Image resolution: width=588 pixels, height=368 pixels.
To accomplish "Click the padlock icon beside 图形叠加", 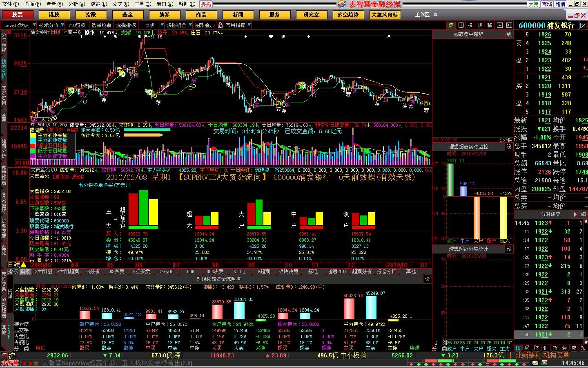I will point(220,25).
